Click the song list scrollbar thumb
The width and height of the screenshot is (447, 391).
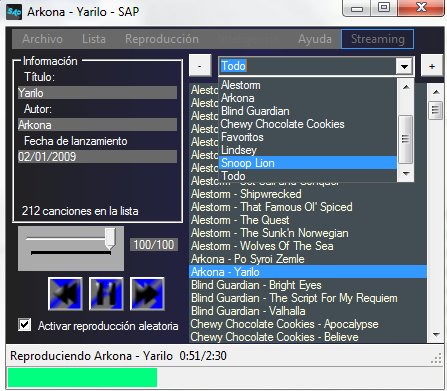(436, 110)
